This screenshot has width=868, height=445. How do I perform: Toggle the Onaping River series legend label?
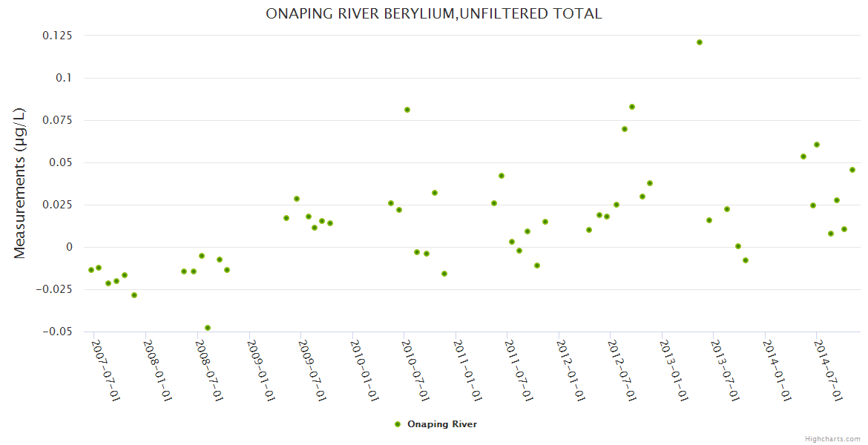pos(441,424)
